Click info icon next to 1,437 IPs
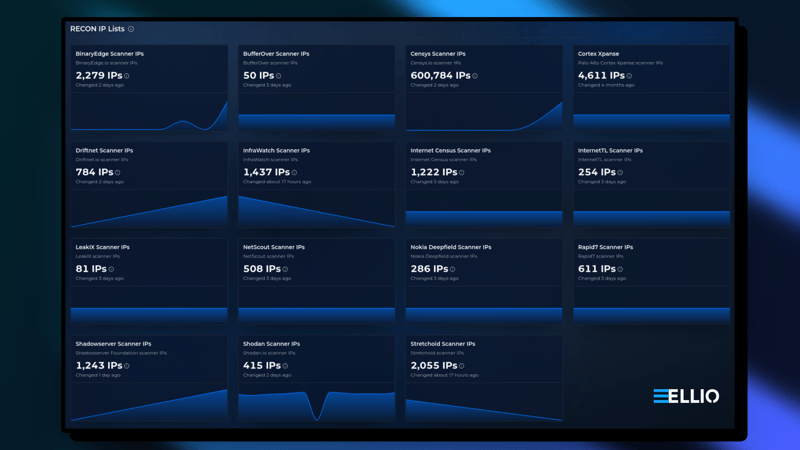The width and height of the screenshot is (800, 450). pos(294,173)
